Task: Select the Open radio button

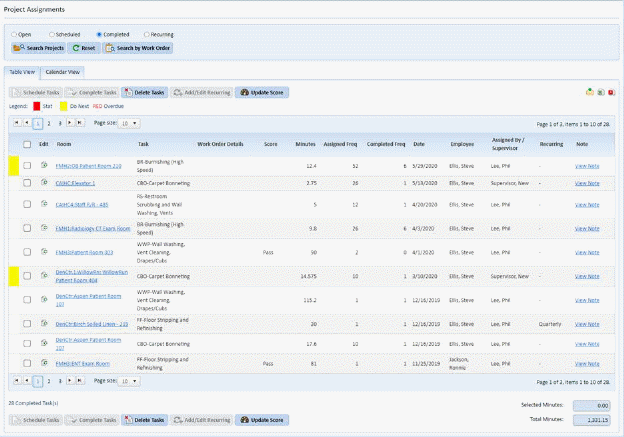Action: [x=14, y=34]
